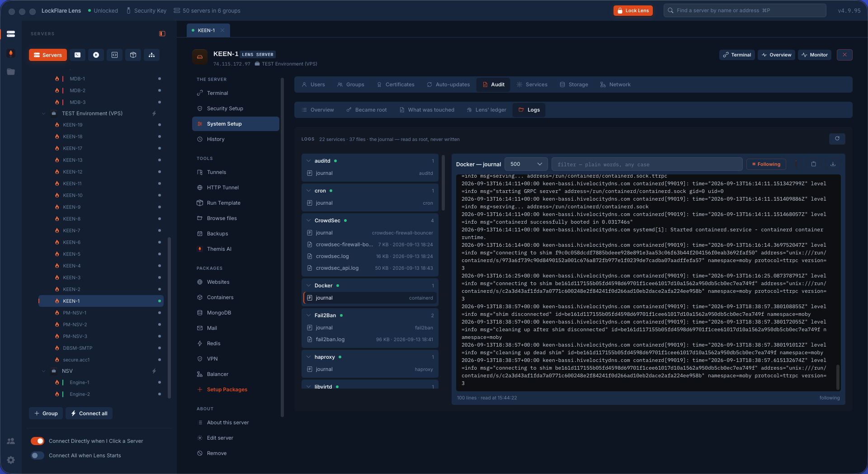This screenshot has height=474, width=868.
Task: Open crowdsec_api.log file
Action: click(370, 268)
